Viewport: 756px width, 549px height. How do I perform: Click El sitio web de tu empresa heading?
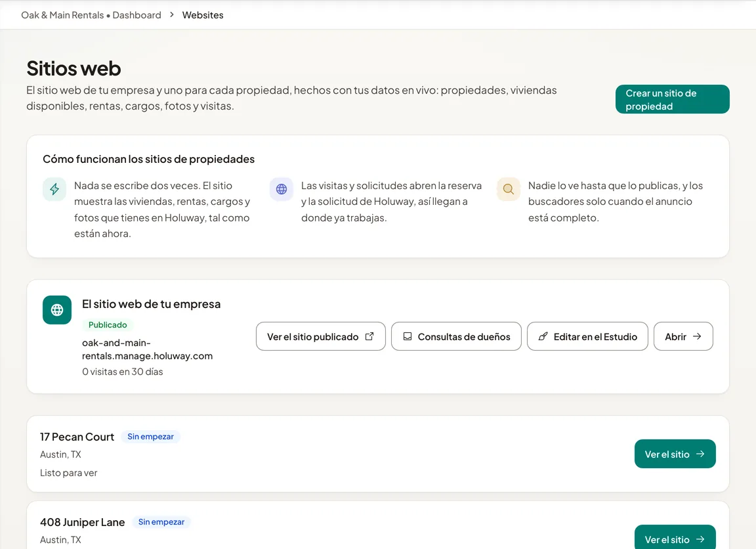pyautogui.click(x=152, y=304)
